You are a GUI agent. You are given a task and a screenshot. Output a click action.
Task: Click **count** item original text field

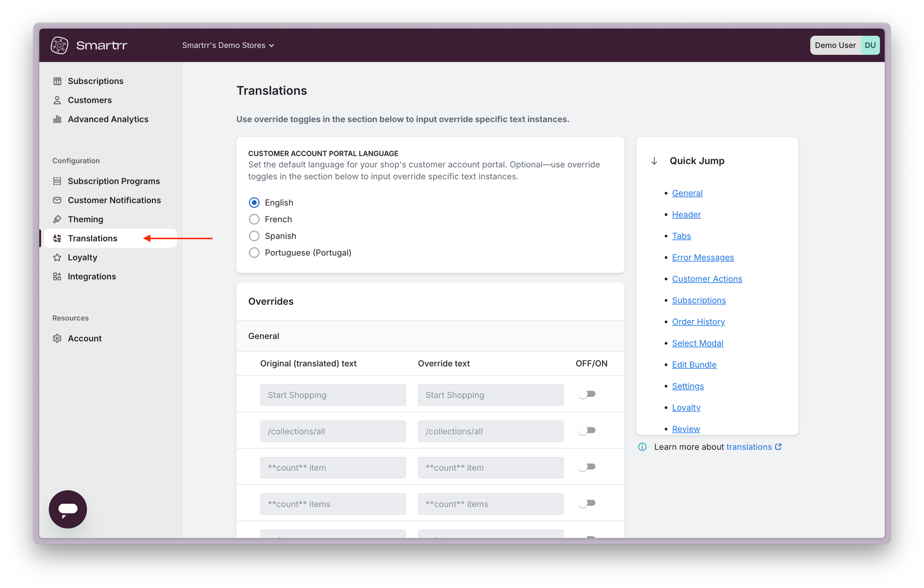pos(333,468)
